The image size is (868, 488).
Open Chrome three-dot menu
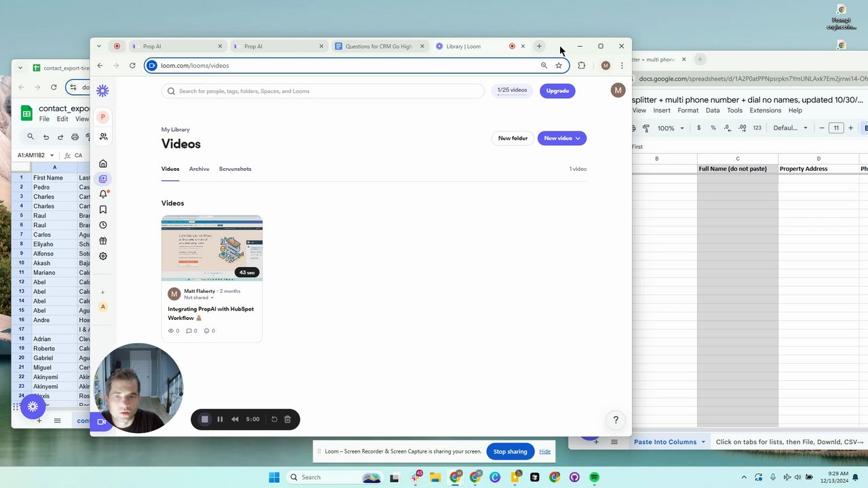pos(622,66)
